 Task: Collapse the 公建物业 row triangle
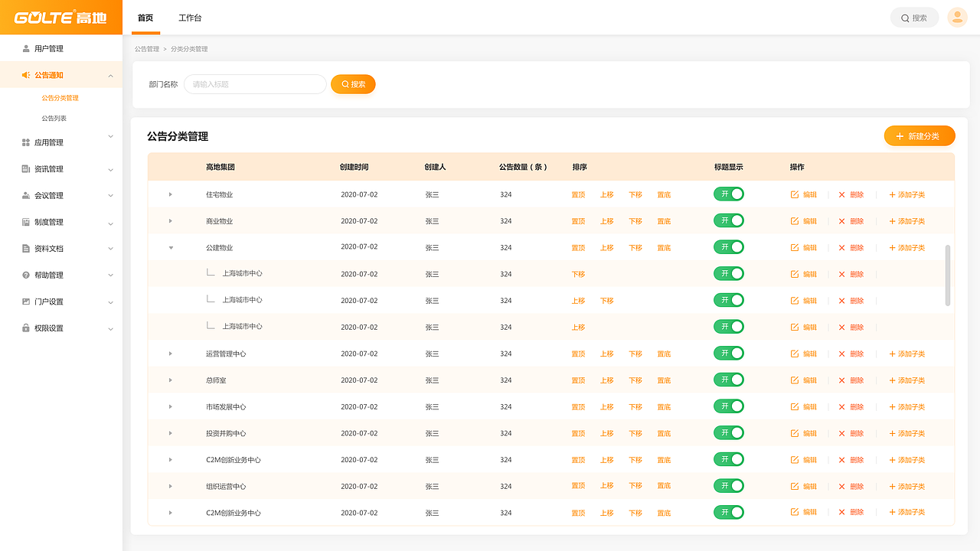171,248
